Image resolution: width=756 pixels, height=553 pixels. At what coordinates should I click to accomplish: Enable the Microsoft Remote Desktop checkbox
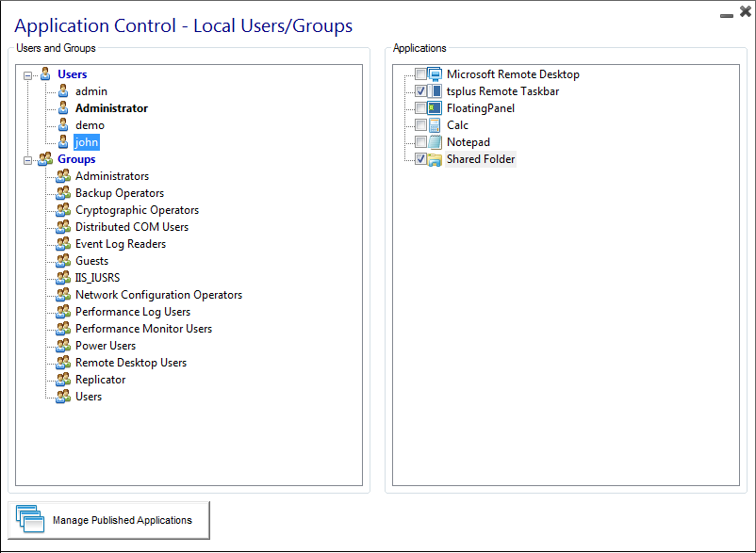click(420, 74)
